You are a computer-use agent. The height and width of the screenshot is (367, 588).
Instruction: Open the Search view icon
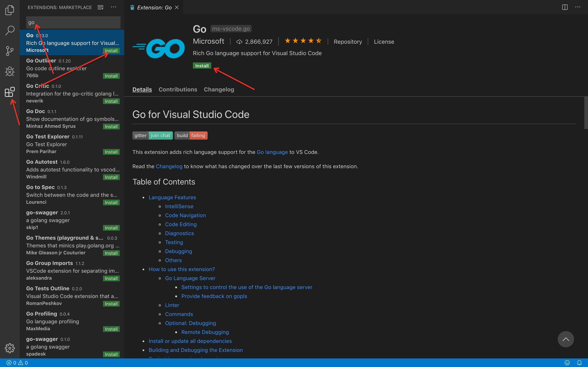click(10, 31)
